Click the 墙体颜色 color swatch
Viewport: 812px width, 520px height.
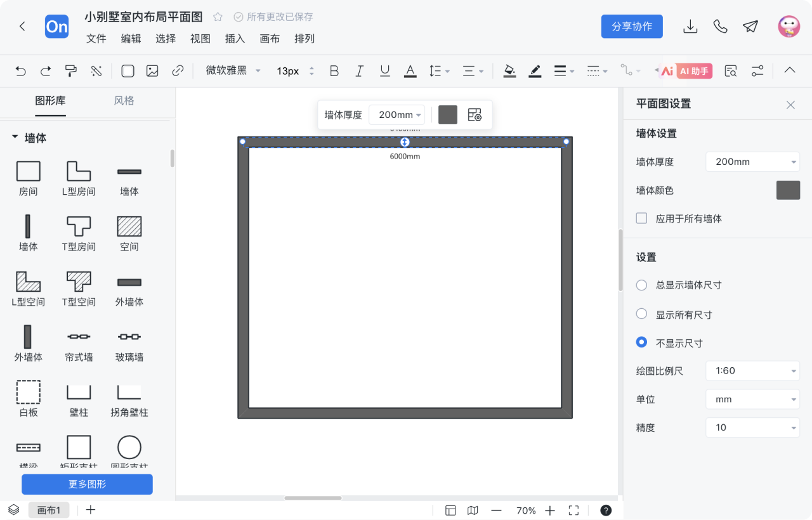pos(788,190)
